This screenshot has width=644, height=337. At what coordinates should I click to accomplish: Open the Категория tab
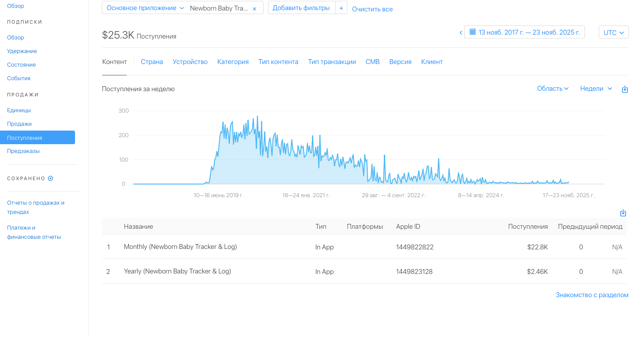tap(233, 62)
